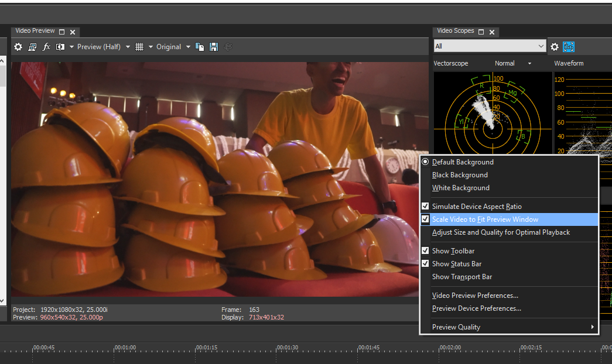The image size is (612, 364).
Task: Save snapshot to file icon
Action: click(214, 47)
